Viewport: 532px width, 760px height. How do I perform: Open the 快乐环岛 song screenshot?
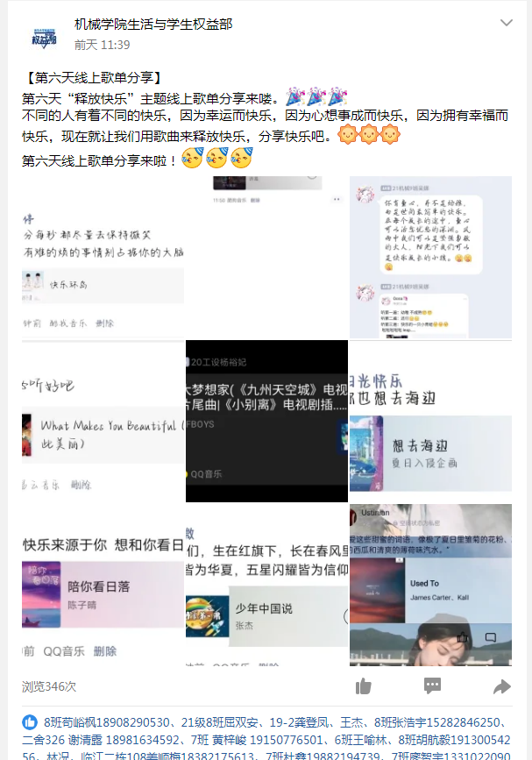pyautogui.click(x=103, y=258)
